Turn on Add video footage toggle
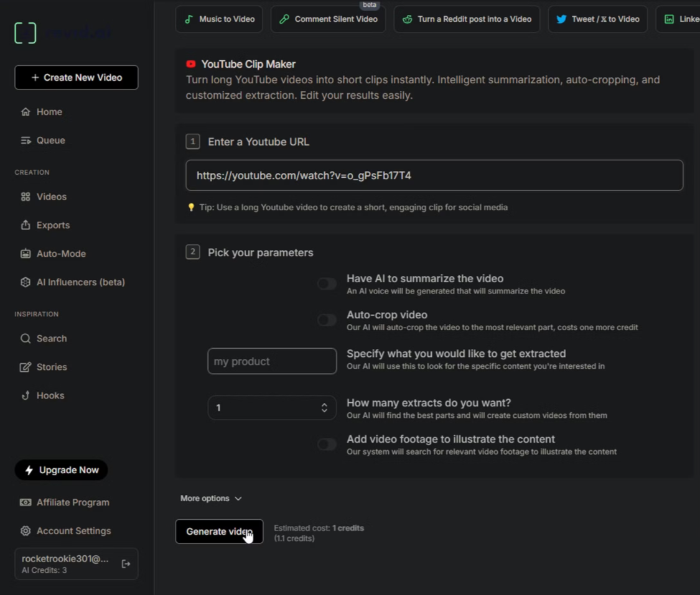700x595 pixels. [x=327, y=445]
